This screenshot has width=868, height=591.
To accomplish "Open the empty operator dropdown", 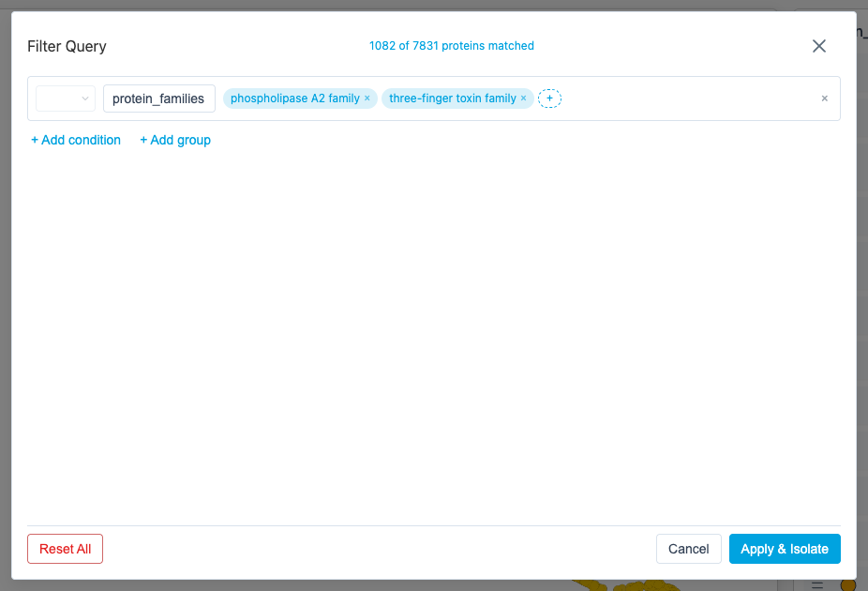I will pyautogui.click(x=66, y=98).
